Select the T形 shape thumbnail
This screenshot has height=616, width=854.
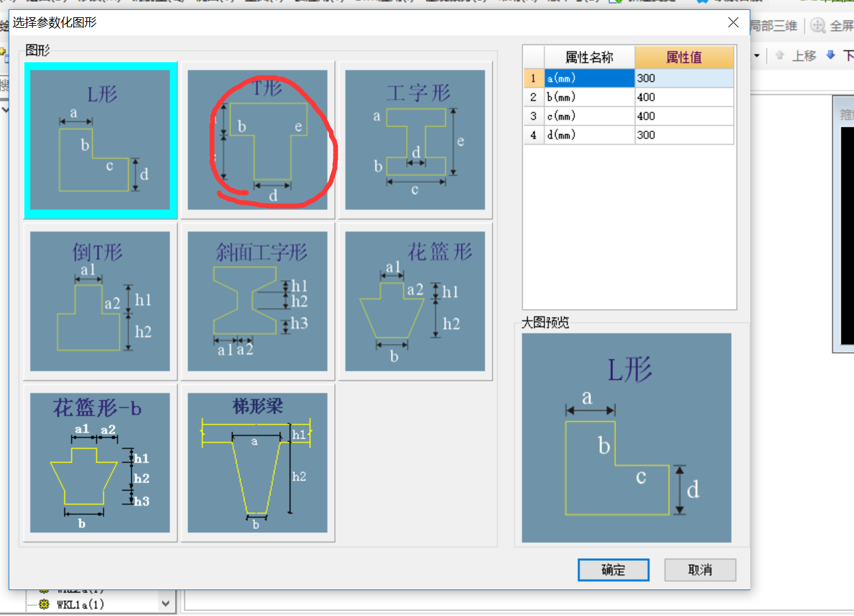257,140
